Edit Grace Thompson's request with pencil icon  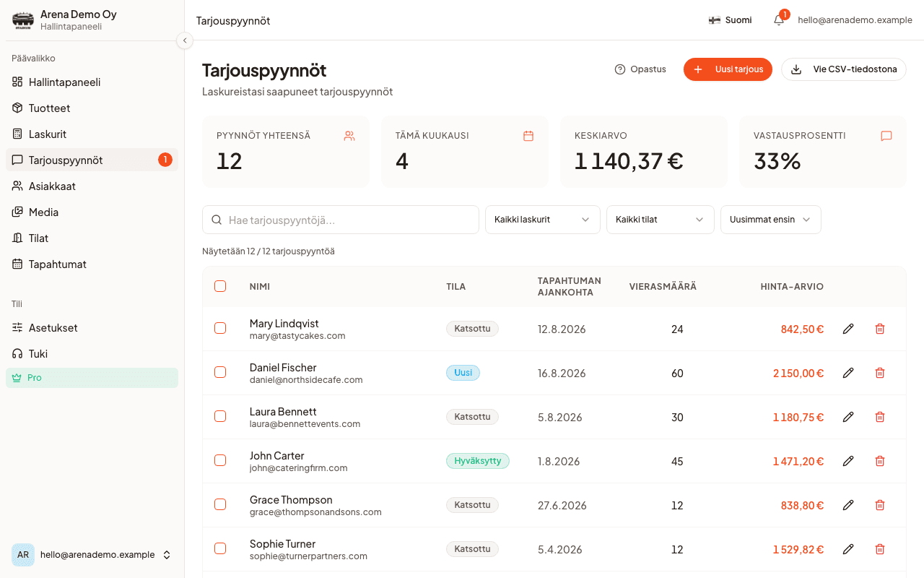[848, 505]
